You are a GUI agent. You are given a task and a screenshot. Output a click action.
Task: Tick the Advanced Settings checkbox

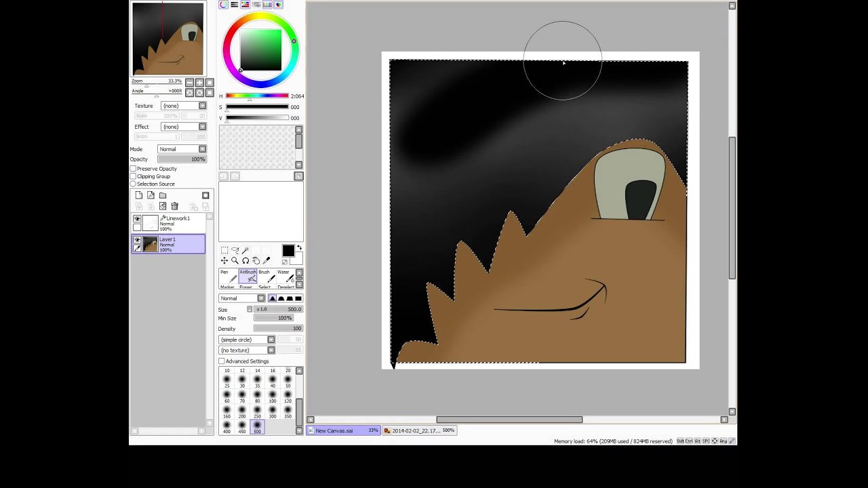point(222,361)
